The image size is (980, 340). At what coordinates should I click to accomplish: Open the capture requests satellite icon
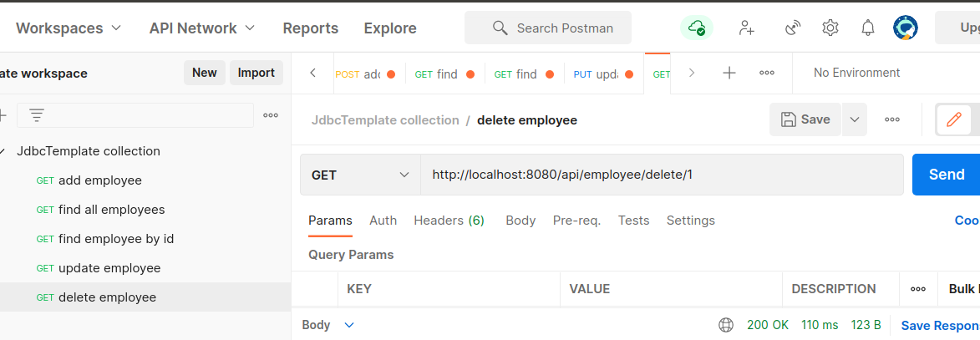(793, 28)
